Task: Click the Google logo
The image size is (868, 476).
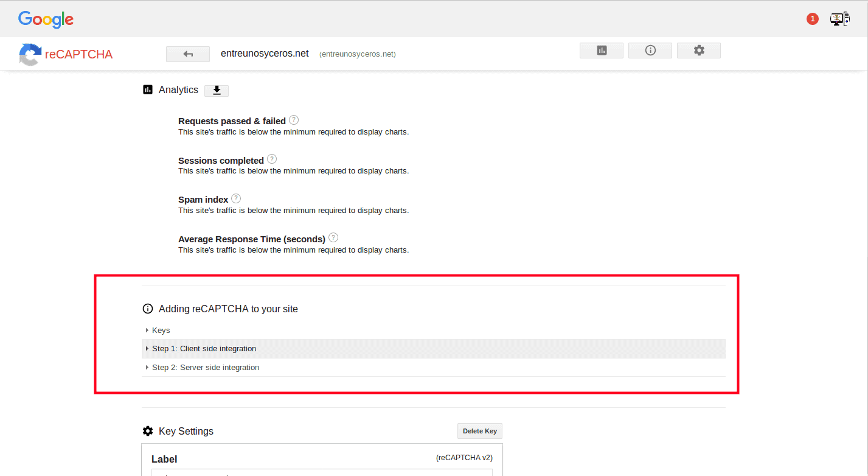Action: (46, 19)
